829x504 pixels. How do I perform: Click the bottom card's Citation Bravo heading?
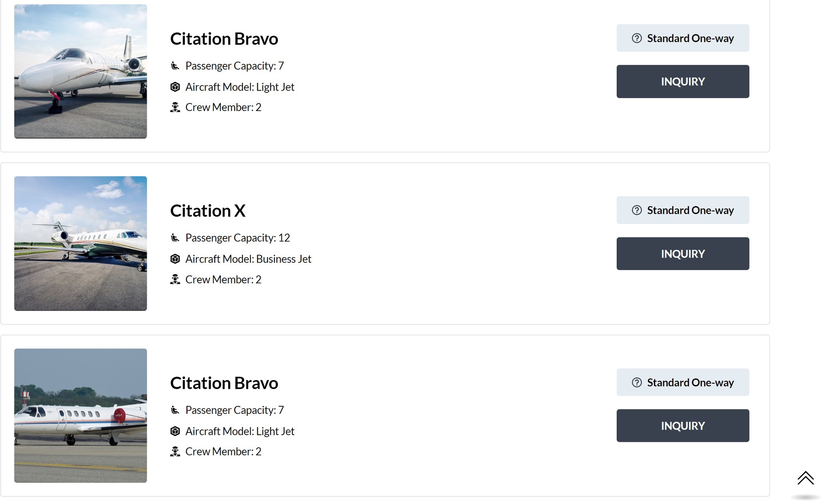click(224, 383)
